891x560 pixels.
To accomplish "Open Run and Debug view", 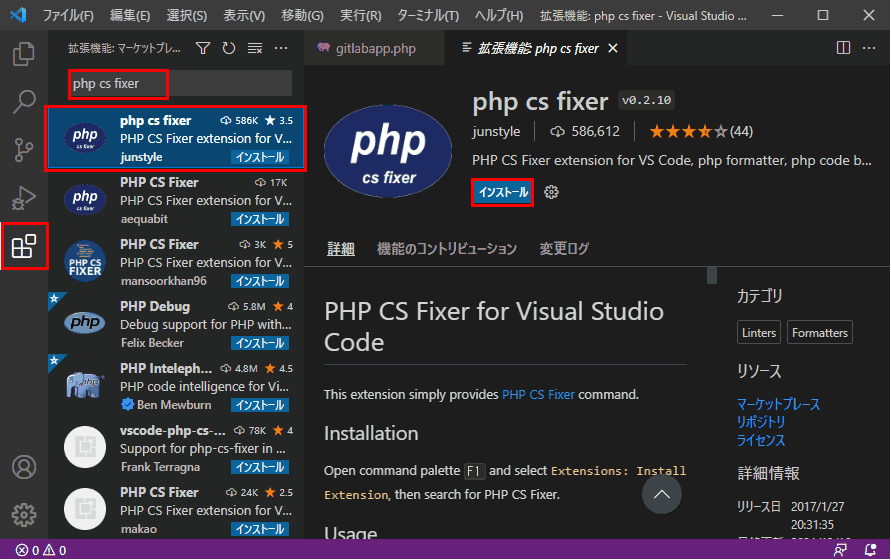I will [x=23, y=198].
